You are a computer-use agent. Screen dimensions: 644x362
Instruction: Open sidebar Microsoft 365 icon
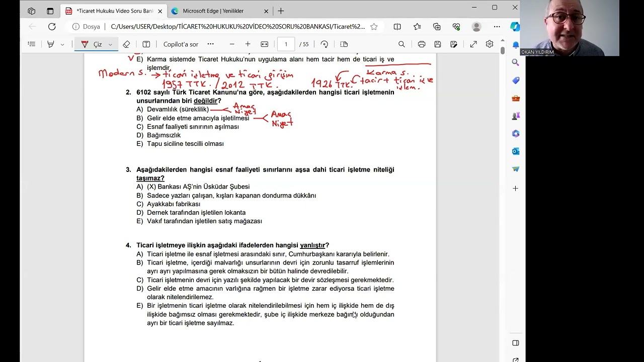(515, 133)
